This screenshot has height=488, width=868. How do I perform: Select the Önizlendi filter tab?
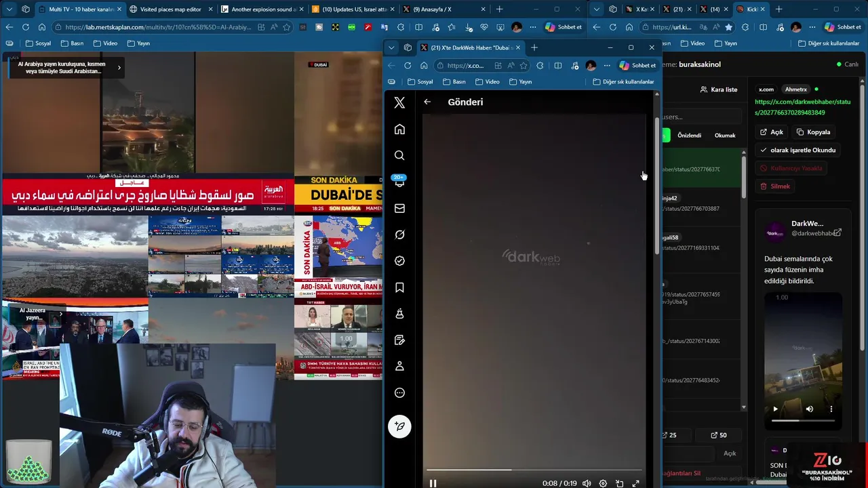coord(689,136)
